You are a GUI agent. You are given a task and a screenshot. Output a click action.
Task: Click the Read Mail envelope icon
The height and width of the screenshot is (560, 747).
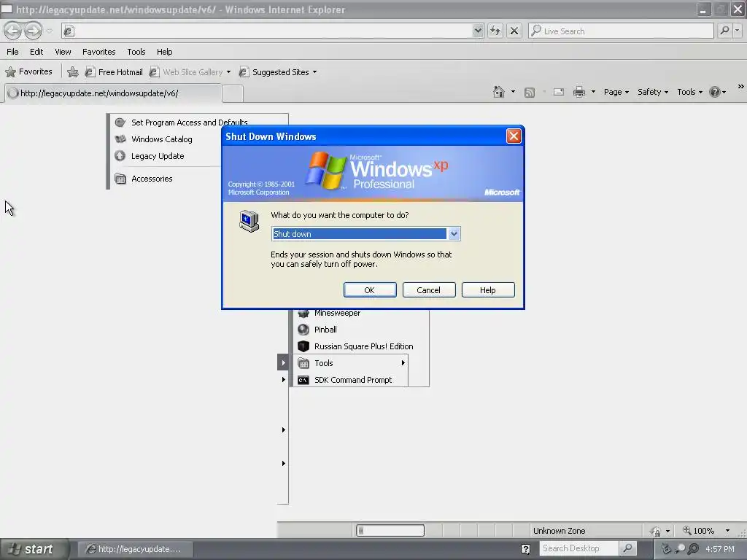(x=559, y=92)
